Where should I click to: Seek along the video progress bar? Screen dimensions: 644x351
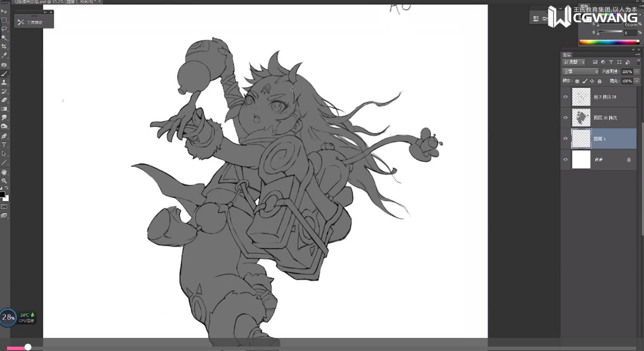321,348
